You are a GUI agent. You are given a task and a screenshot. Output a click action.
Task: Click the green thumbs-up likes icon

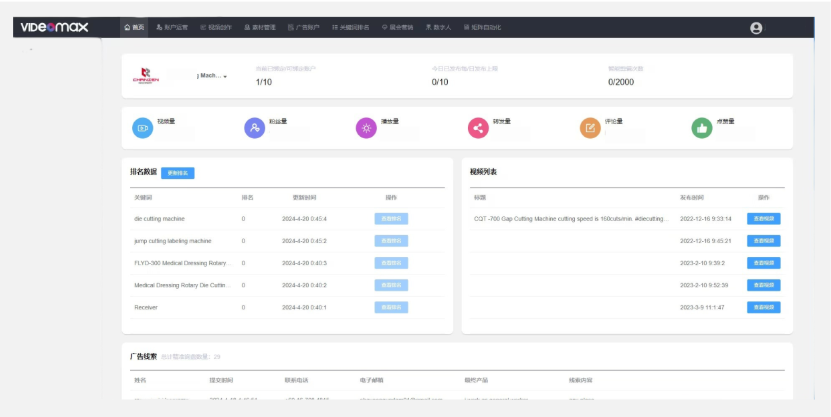pos(701,128)
